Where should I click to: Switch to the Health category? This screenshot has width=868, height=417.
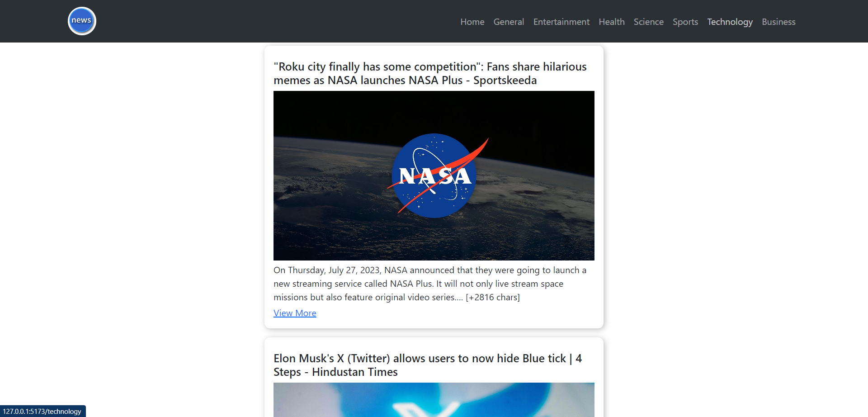pyautogui.click(x=611, y=21)
